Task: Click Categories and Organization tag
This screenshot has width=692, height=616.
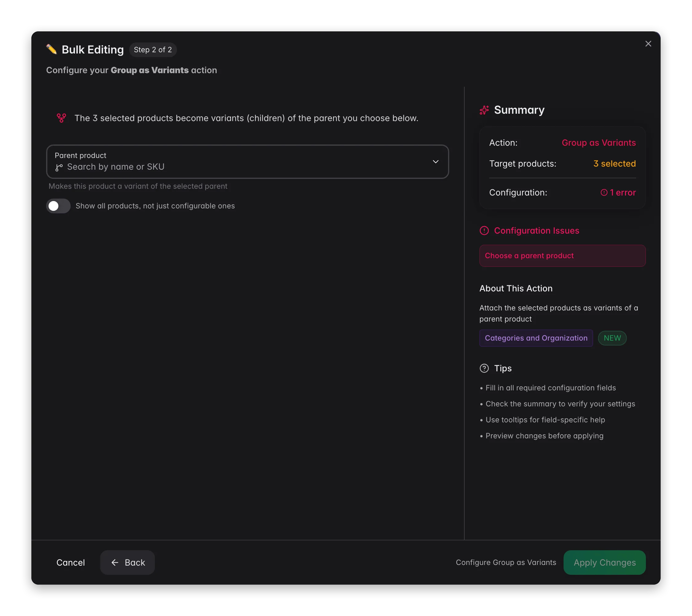Action: tap(536, 338)
